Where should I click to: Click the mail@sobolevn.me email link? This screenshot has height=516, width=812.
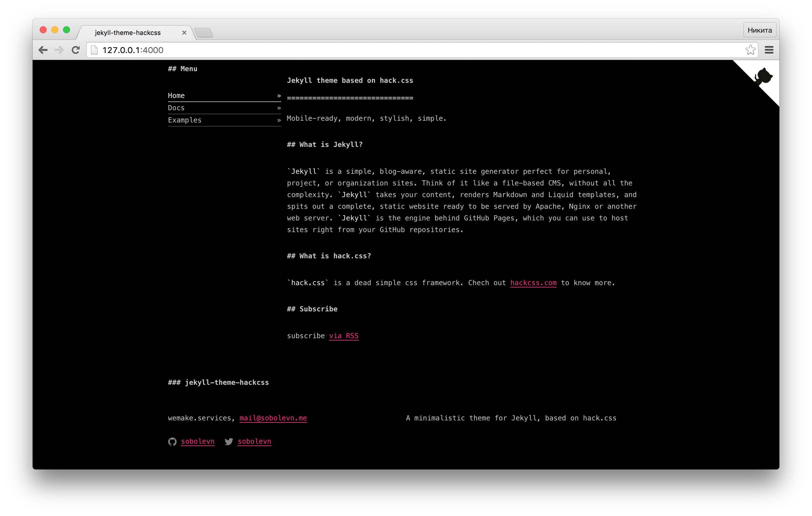[273, 418]
